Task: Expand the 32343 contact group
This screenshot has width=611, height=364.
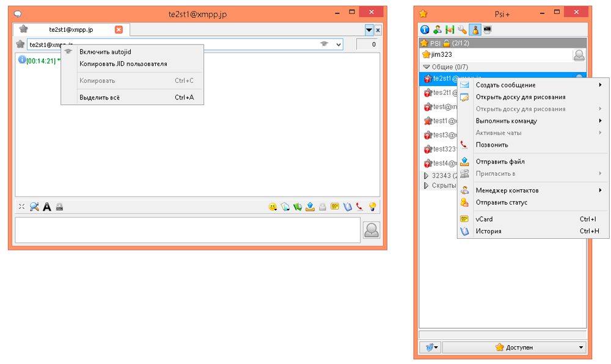Action: (x=426, y=175)
